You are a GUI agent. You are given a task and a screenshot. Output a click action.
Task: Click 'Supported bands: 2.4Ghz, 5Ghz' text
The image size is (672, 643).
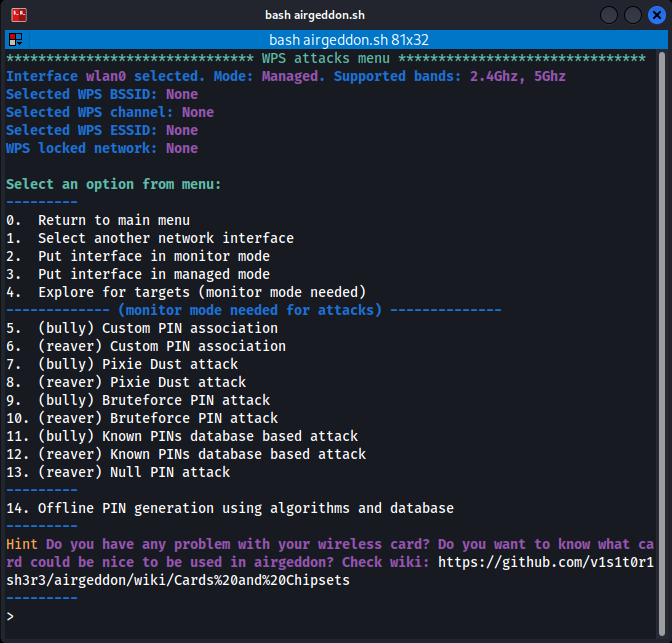[x=450, y=76]
